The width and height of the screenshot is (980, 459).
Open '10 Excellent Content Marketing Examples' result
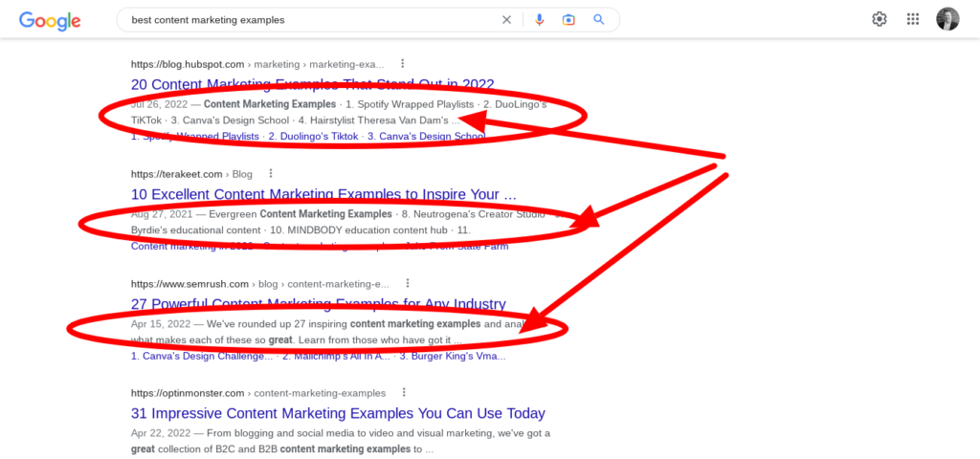(x=323, y=194)
